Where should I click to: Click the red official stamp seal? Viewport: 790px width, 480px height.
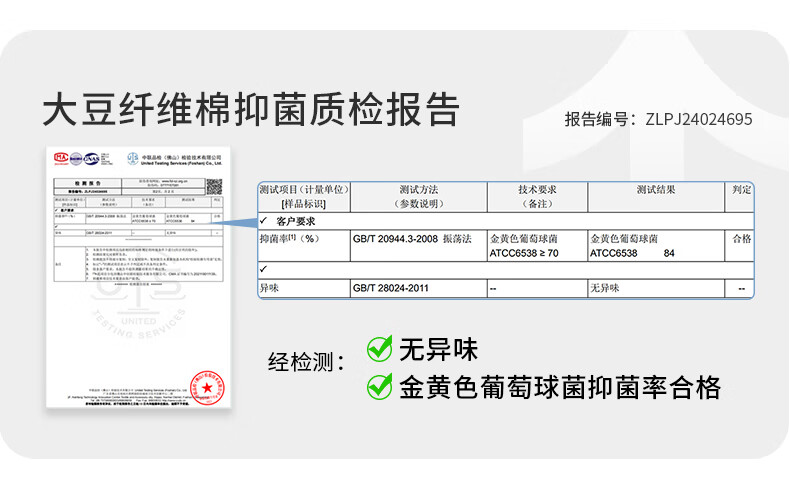(x=208, y=387)
